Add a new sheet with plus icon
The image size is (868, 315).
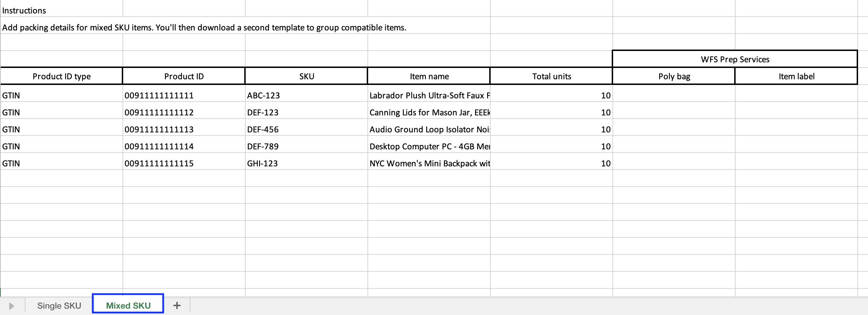[x=177, y=305]
